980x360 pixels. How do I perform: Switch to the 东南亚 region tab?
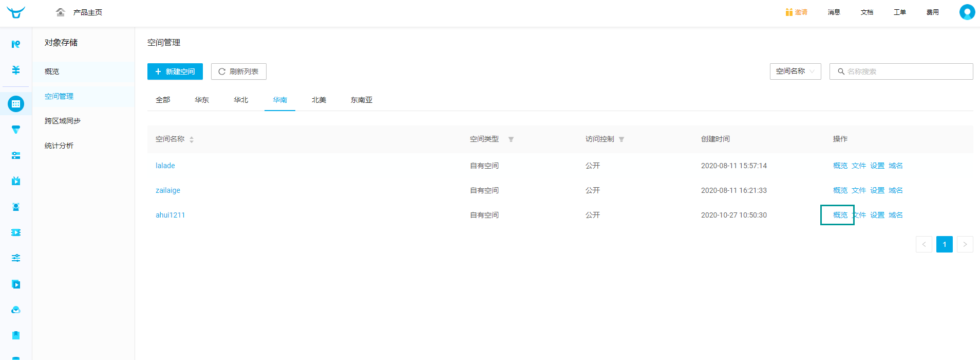[x=362, y=100]
